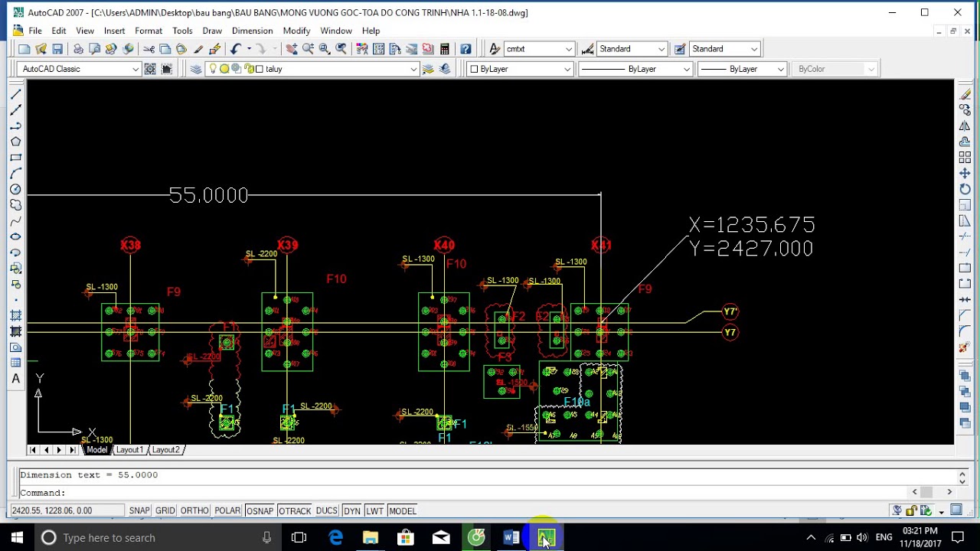Select the Polygon draw tool

click(x=15, y=142)
